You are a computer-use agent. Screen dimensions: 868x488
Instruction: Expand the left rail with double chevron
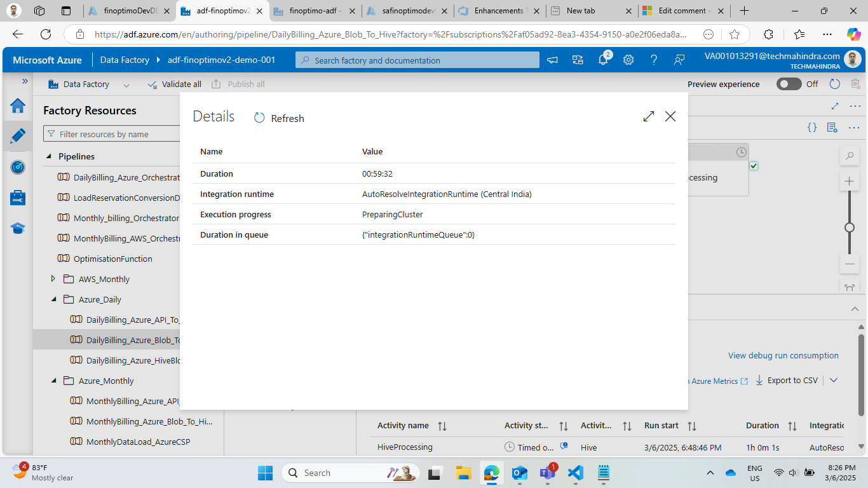click(25, 81)
